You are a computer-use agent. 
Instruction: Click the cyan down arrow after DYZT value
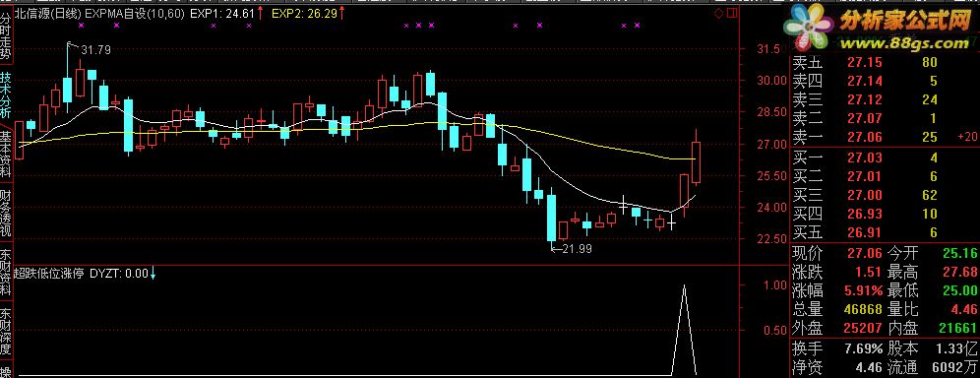pos(153,273)
